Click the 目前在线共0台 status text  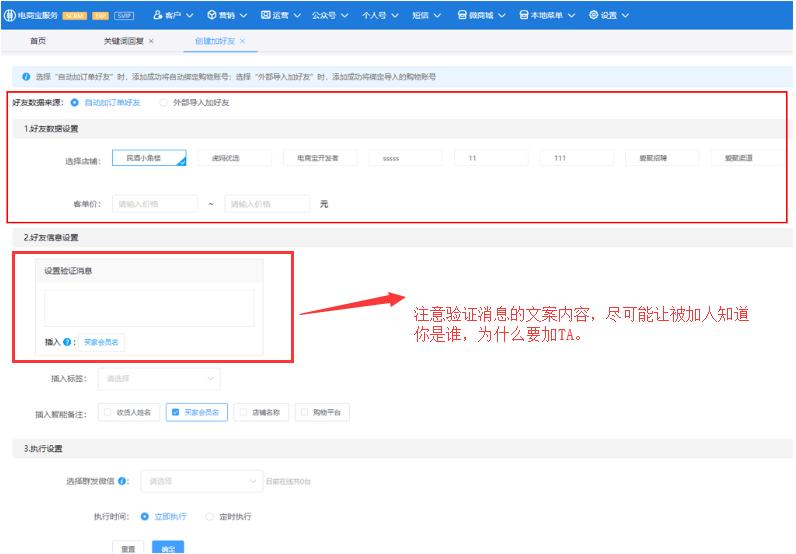[x=288, y=481]
